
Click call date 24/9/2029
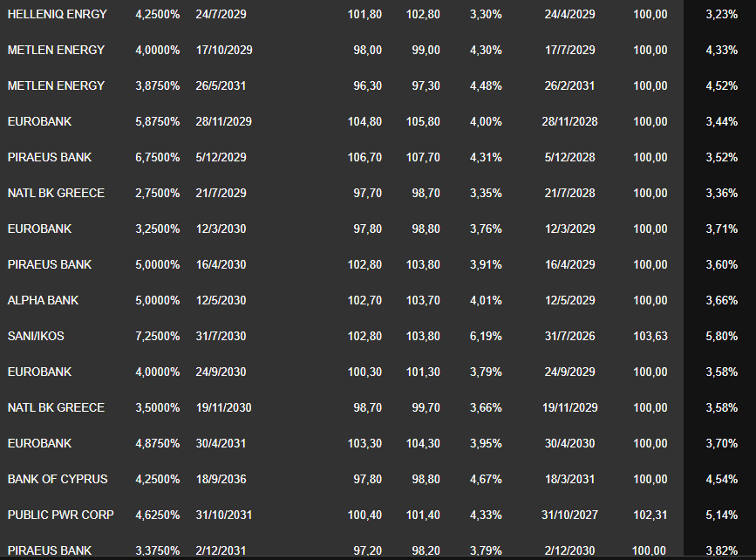[x=570, y=372]
